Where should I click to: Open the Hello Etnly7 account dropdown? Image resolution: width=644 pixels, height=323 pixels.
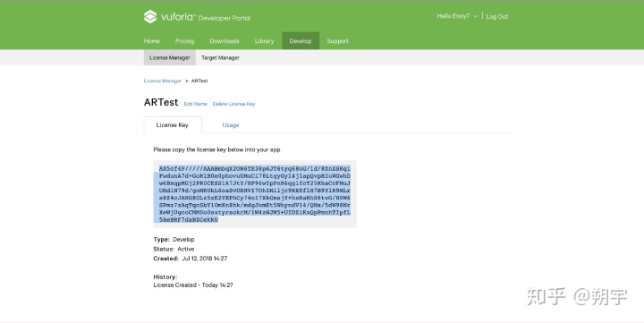pos(457,16)
